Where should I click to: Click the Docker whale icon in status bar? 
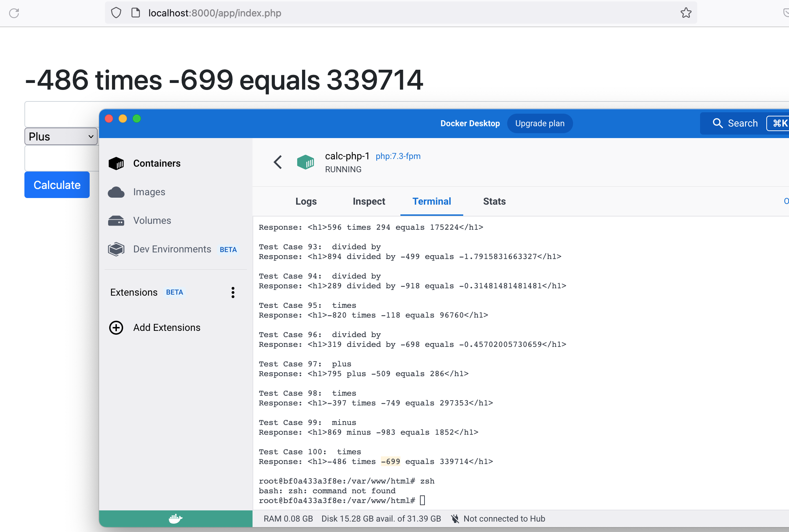[175, 519]
